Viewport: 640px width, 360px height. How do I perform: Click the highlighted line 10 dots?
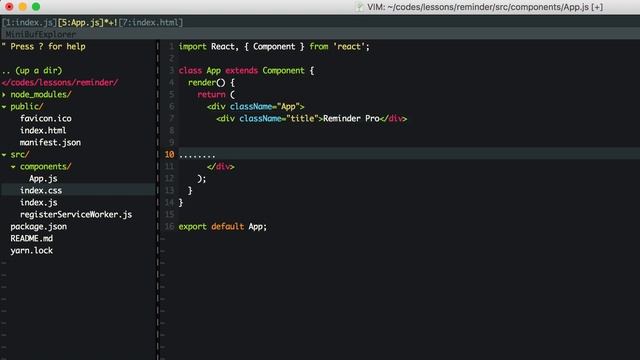[x=197, y=155]
